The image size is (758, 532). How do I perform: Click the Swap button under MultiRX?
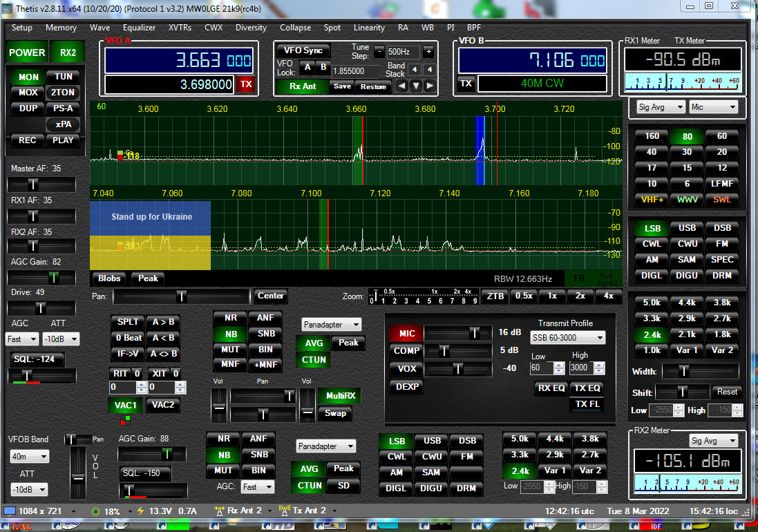(335, 413)
